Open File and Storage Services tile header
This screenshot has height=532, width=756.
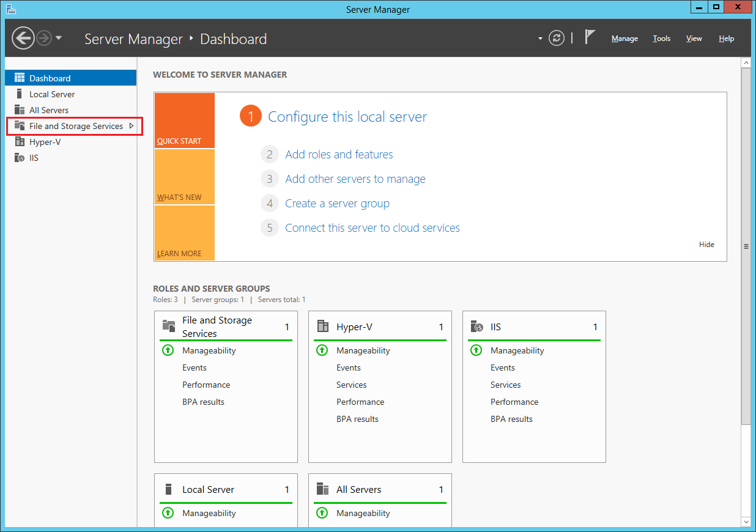pyautogui.click(x=226, y=327)
